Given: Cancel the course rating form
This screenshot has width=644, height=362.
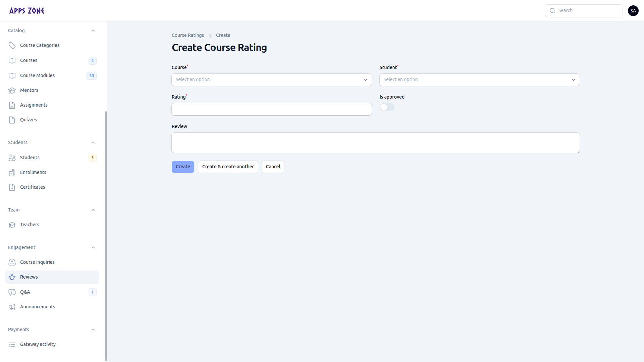Looking at the screenshot, I should [273, 167].
